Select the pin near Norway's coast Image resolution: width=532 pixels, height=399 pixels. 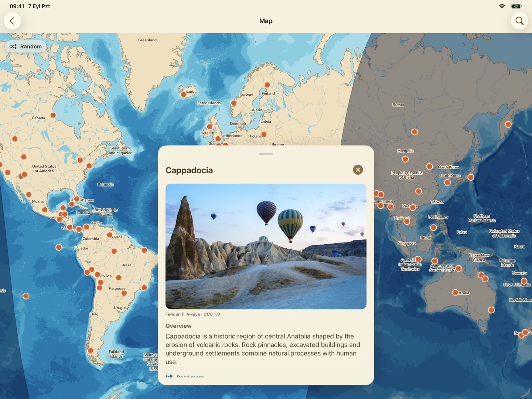tap(233, 103)
